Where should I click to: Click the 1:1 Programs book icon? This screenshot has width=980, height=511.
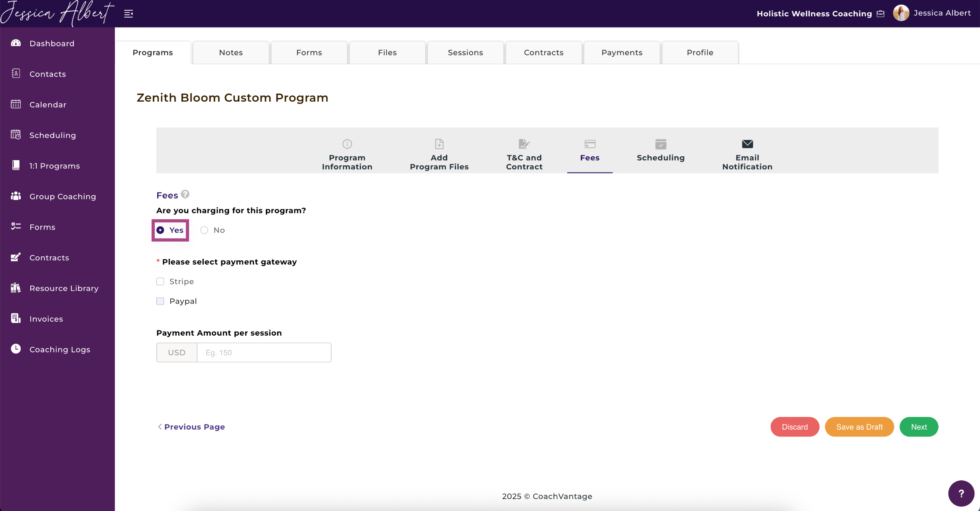click(16, 165)
